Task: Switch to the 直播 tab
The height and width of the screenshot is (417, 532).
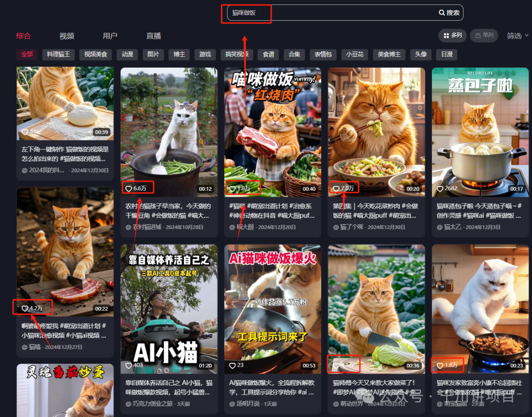Action: point(154,35)
